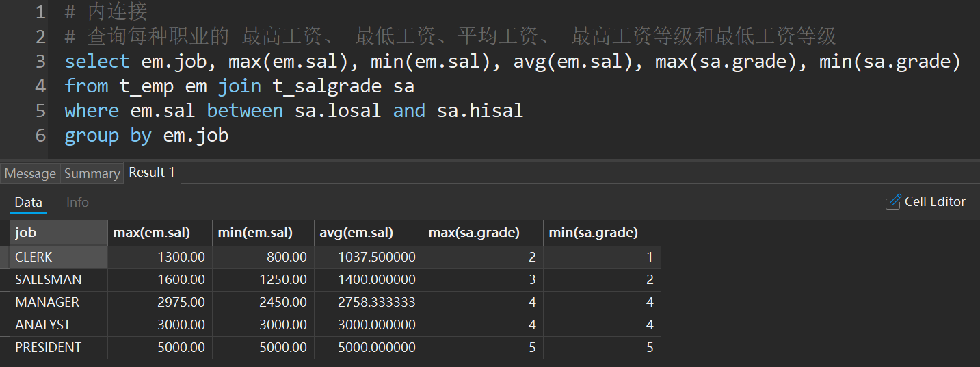Switch to the Summary tab
The width and height of the screenshot is (980, 367).
coord(92,173)
